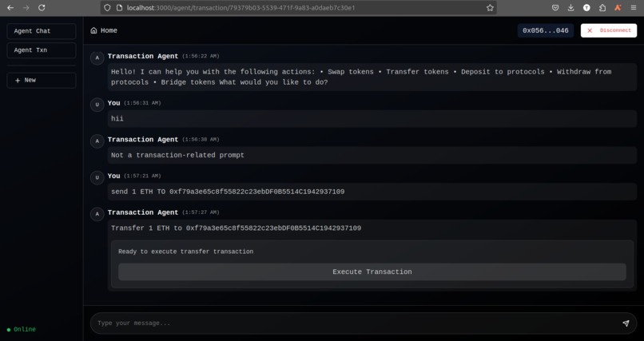644x341 pixels.
Task: Send message with paper plane icon
Action: 626,323
